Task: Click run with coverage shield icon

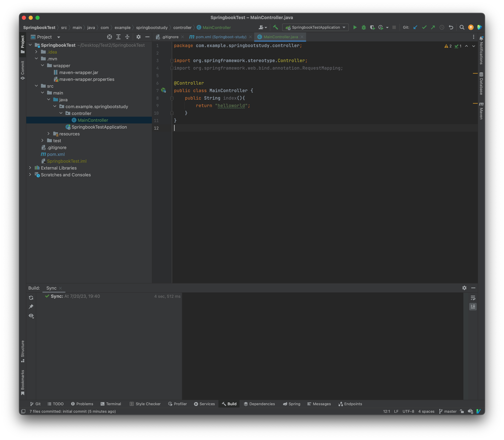Action: point(372,27)
